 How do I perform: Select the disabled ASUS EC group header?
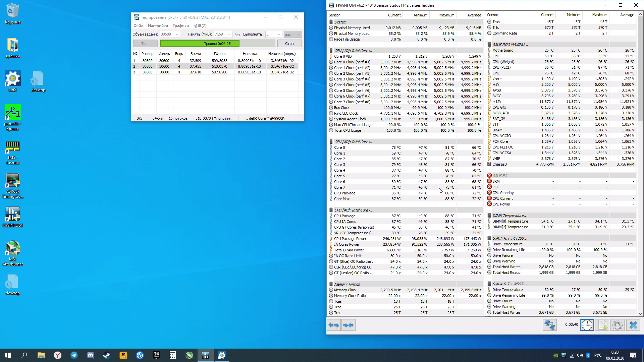tap(561, 176)
